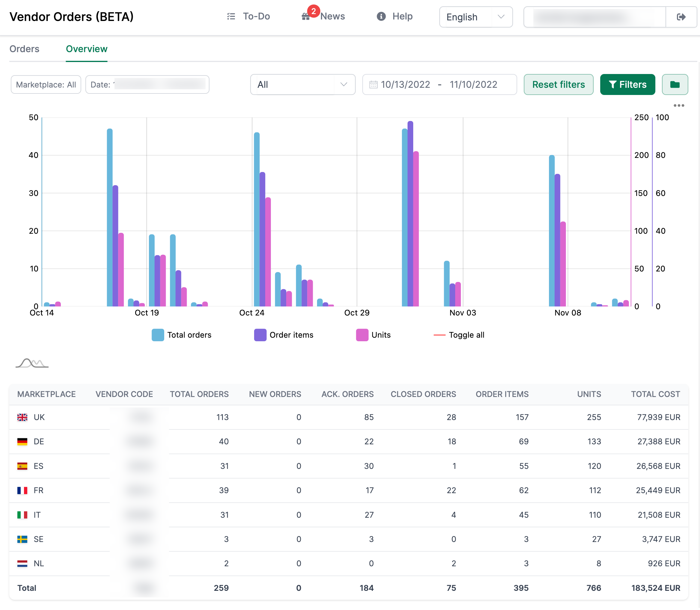Click the 21,508 EUR cell in IT row
This screenshot has width=700, height=610.
coord(659,515)
